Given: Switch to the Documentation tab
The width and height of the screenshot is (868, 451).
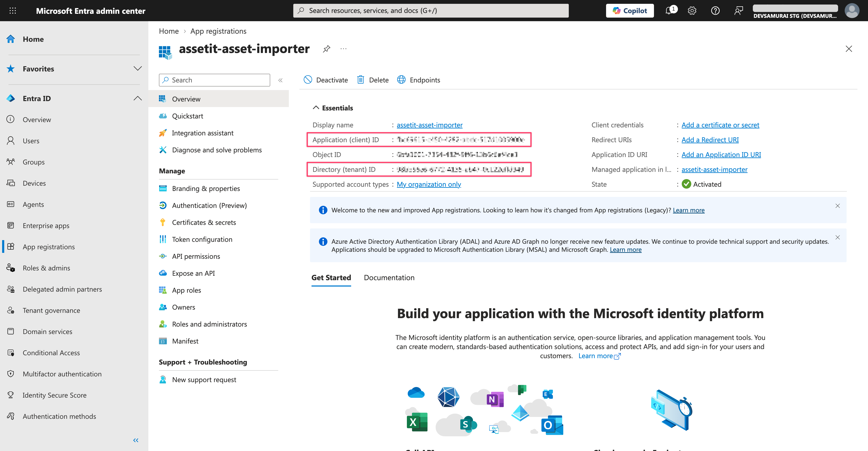Looking at the screenshot, I should [389, 278].
